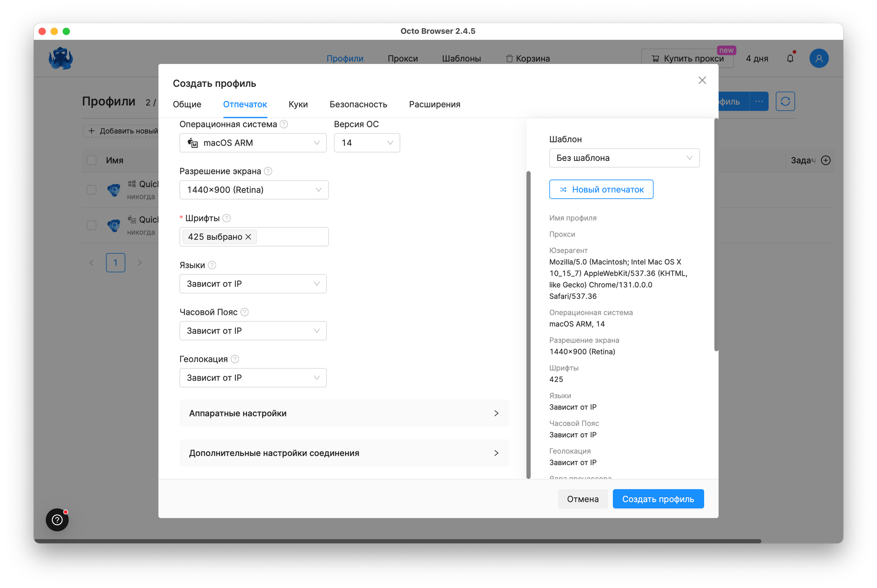Check the second Quick profile row checkbox
Screen dimensions: 877x588
pyautogui.click(x=92, y=225)
